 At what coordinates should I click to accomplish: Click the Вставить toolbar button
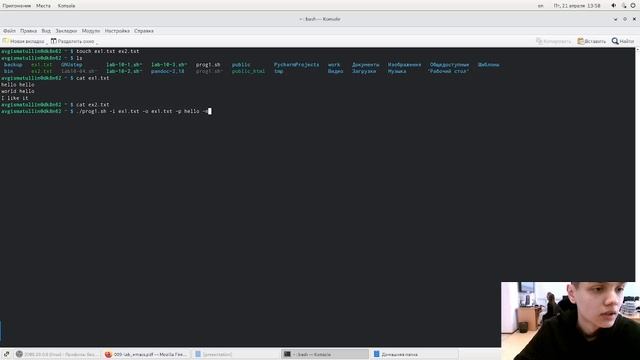(592, 41)
